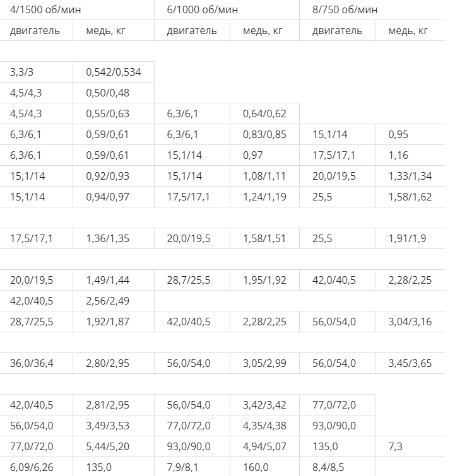Screen dimensions: 455x476
Task: Select the cell with 0,542/0,534
Action: pyautogui.click(x=114, y=72)
